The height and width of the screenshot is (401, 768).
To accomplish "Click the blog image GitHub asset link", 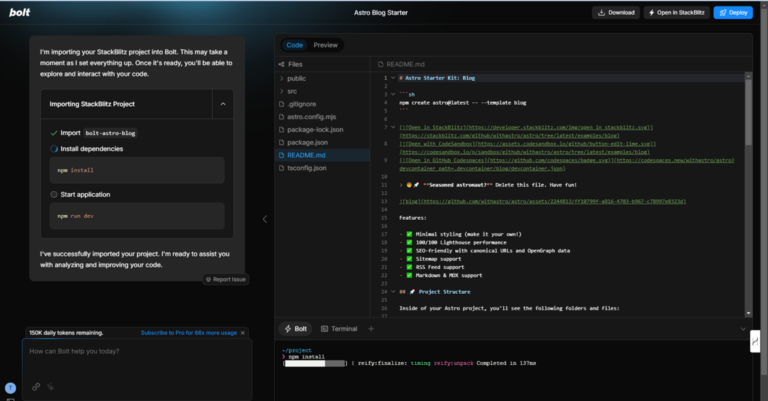I will pos(542,201).
